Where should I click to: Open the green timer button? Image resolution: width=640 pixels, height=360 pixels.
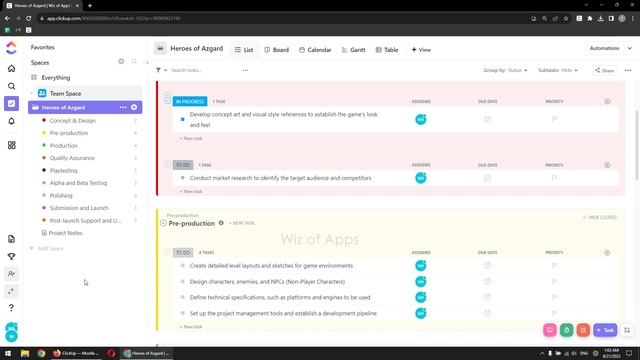[x=567, y=330]
